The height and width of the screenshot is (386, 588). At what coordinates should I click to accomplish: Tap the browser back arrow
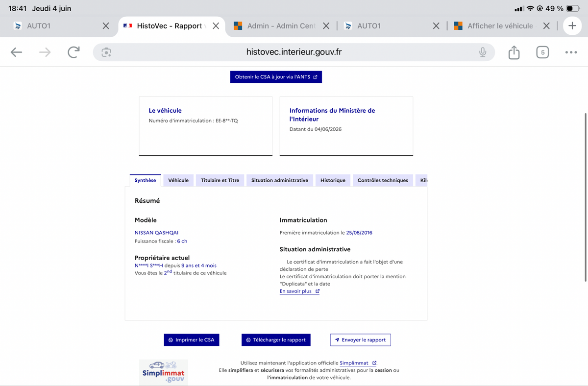17,52
